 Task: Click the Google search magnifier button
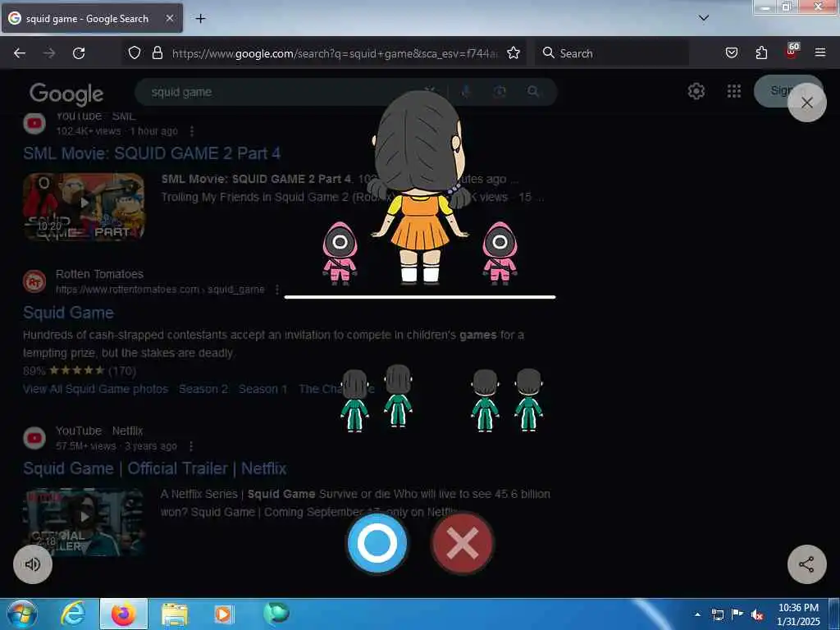533,92
